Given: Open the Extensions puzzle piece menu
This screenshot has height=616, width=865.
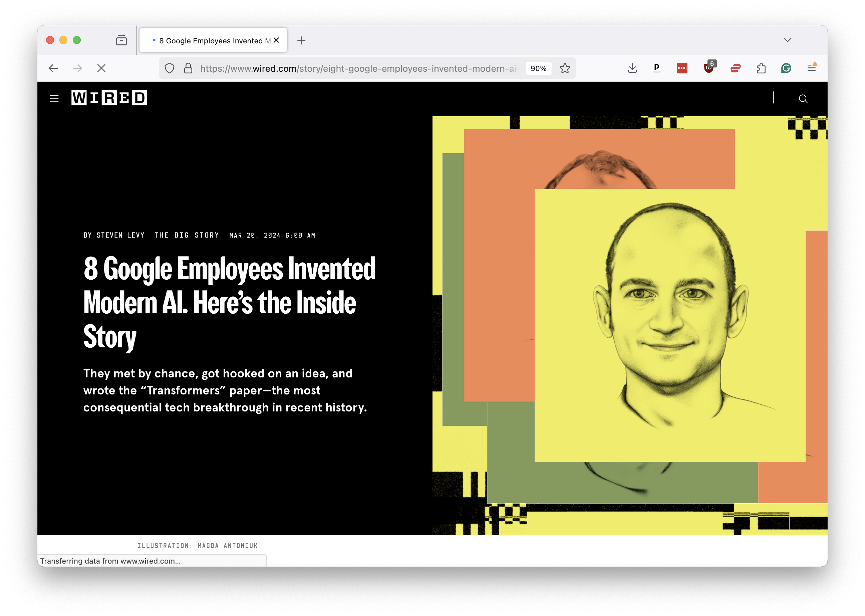Looking at the screenshot, I should (761, 68).
